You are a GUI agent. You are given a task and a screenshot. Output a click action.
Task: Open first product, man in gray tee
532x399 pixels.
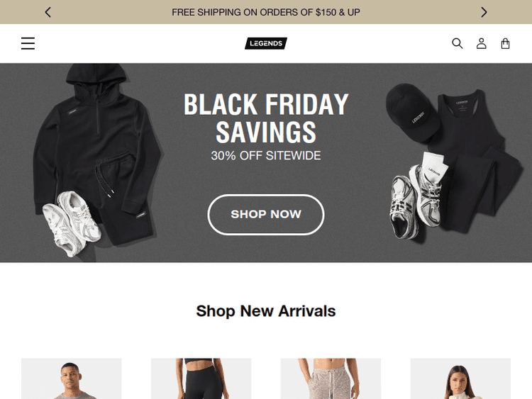tap(71, 378)
